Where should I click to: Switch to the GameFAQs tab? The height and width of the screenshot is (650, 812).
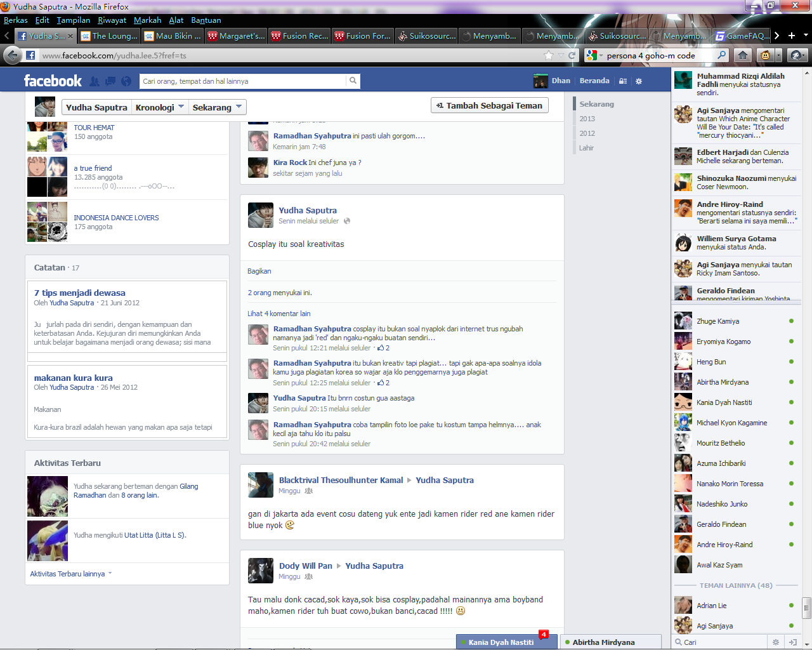click(742, 36)
